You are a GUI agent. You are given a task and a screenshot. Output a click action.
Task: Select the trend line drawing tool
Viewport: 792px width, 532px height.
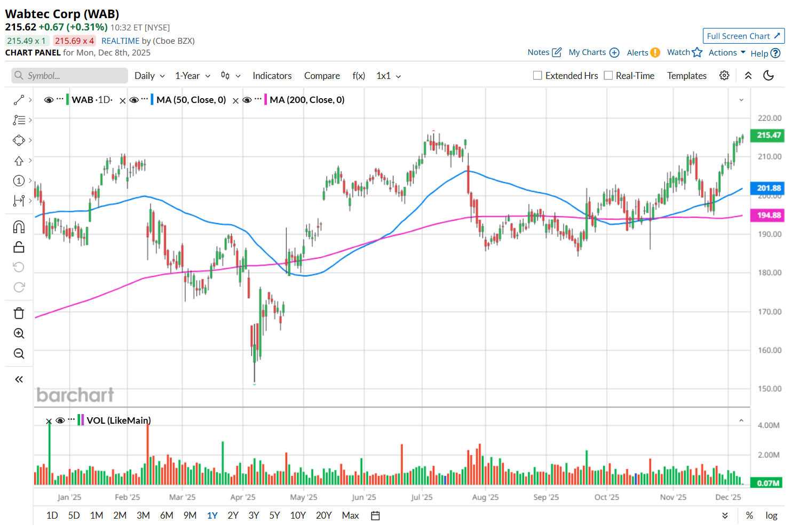[19, 100]
